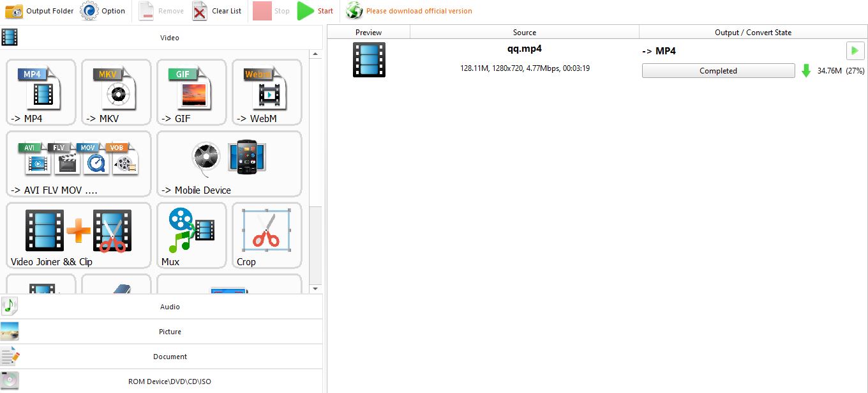Screen dimensions: 868x393
Task: Expand the Picture category
Action: click(x=169, y=331)
